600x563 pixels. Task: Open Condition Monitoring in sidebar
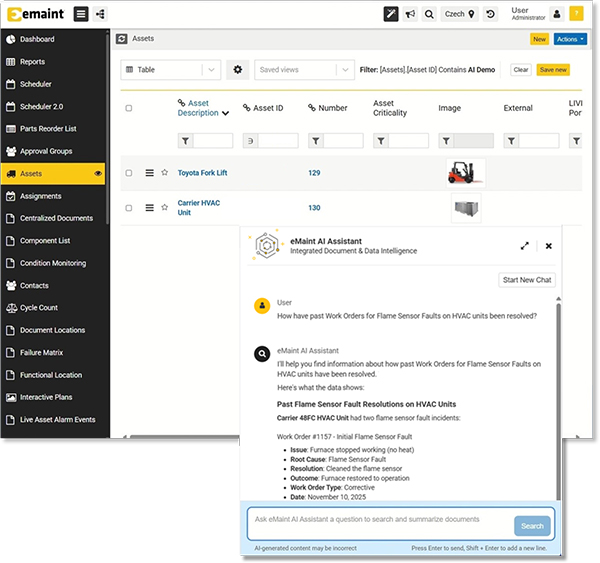pyautogui.click(x=53, y=263)
